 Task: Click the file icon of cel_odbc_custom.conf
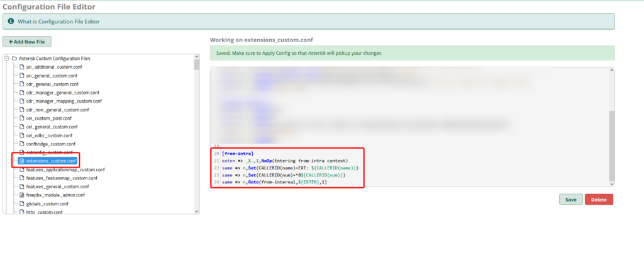point(22,135)
